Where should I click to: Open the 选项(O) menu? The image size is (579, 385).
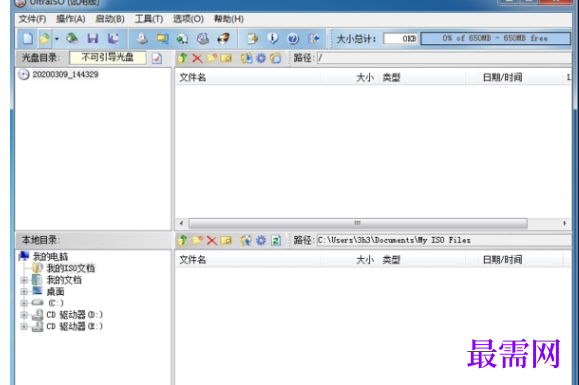188,19
